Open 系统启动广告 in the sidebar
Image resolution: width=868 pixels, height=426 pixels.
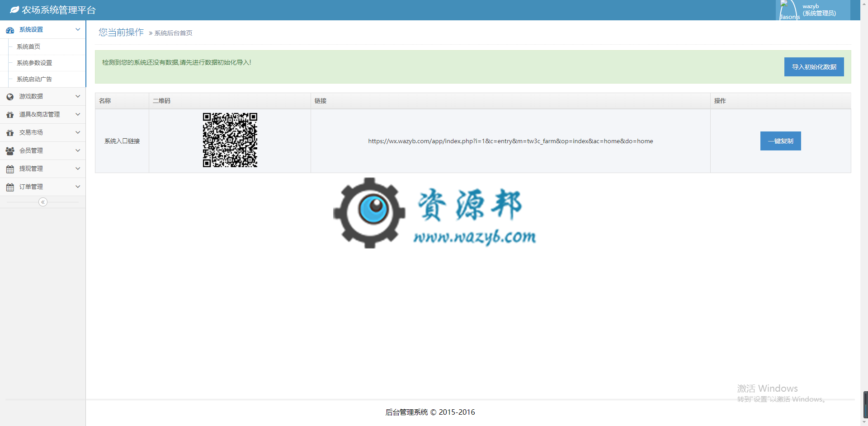pyautogui.click(x=34, y=79)
